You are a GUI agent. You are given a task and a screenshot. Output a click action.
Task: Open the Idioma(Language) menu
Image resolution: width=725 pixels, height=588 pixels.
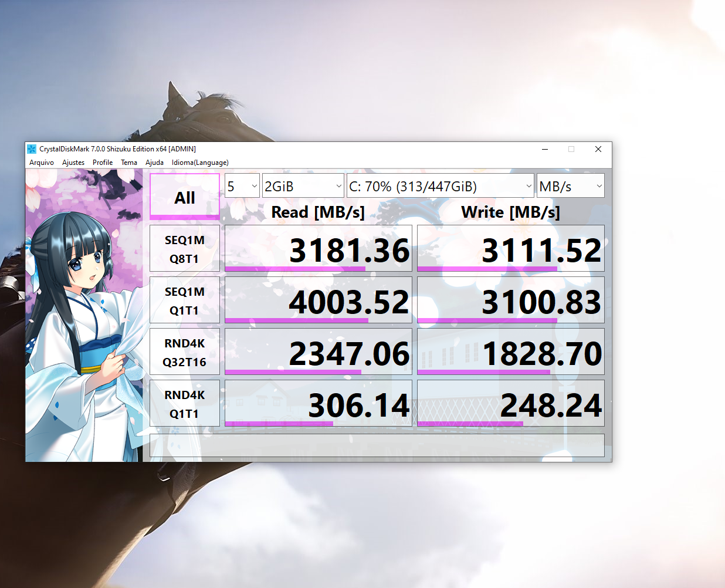point(200,163)
